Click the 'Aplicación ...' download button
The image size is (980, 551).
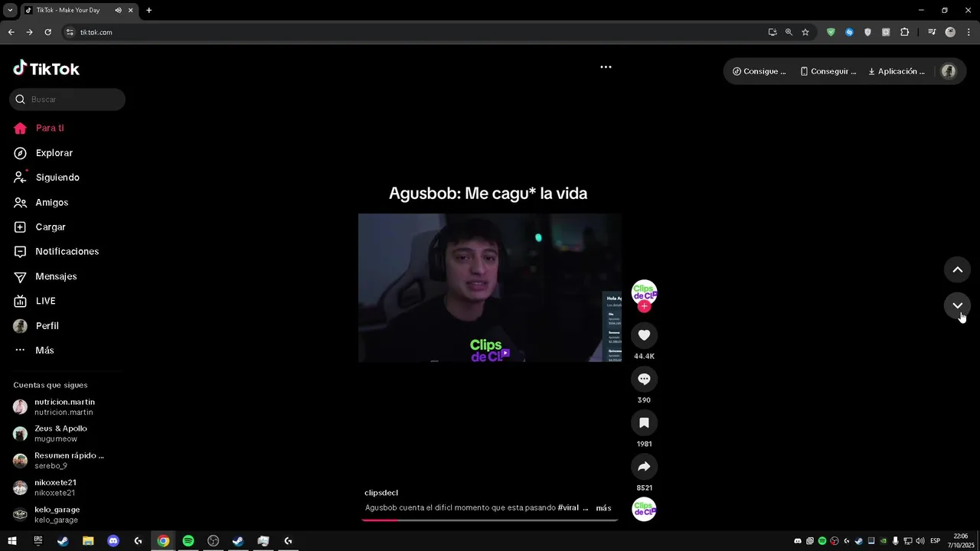tap(896, 71)
